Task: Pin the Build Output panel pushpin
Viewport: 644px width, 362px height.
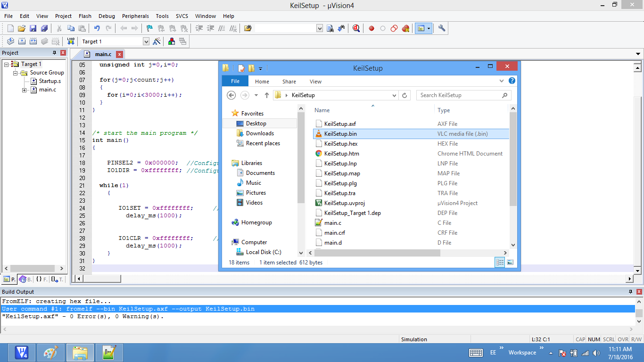Action: pyautogui.click(x=631, y=292)
